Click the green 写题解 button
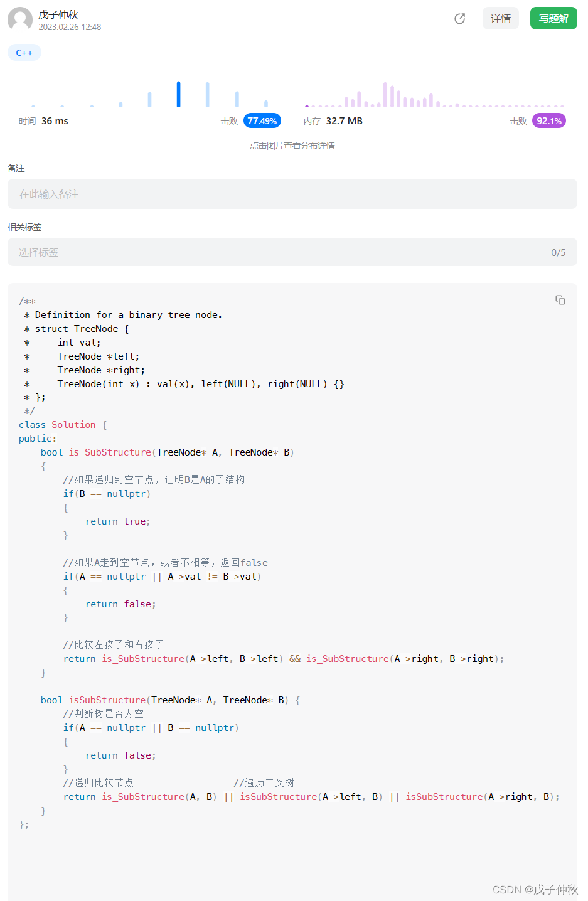This screenshot has height=901, width=588. (x=553, y=19)
